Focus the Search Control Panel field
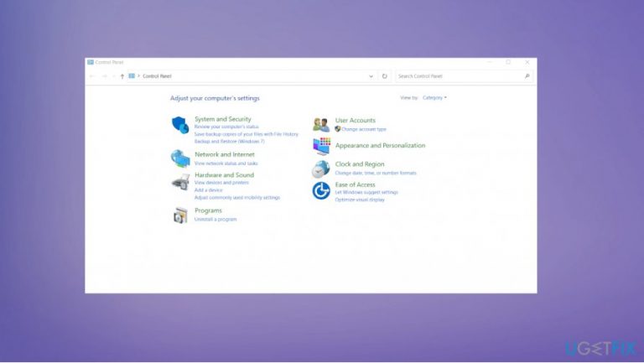 (464, 76)
